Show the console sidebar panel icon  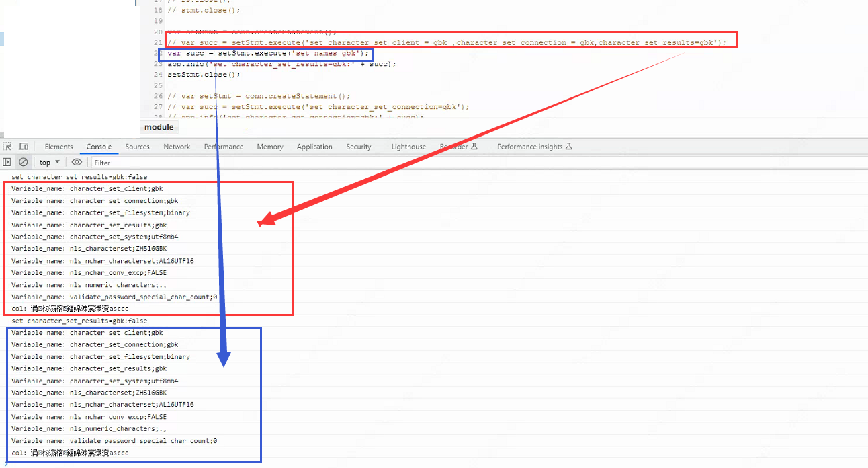pos(7,162)
